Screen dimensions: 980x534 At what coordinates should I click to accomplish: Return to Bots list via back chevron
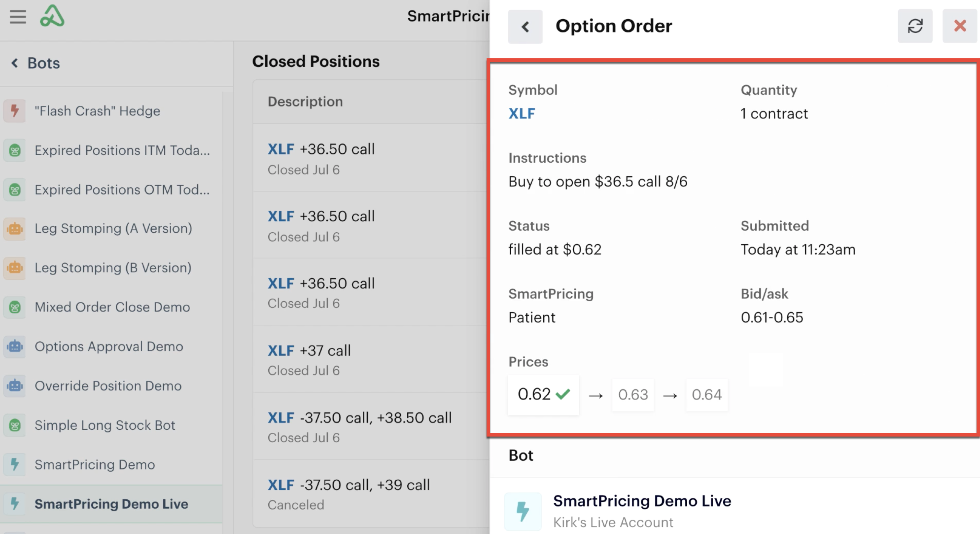14,63
